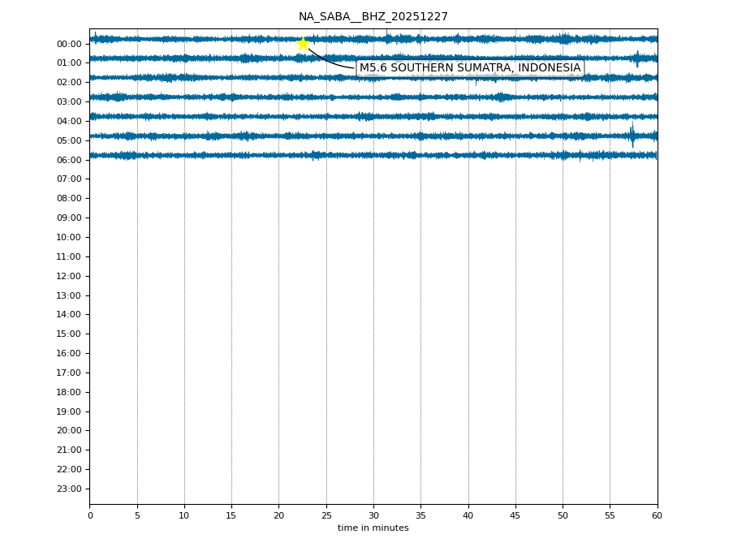Click the yellow star earthquake marker
746x560 pixels.
303,44
